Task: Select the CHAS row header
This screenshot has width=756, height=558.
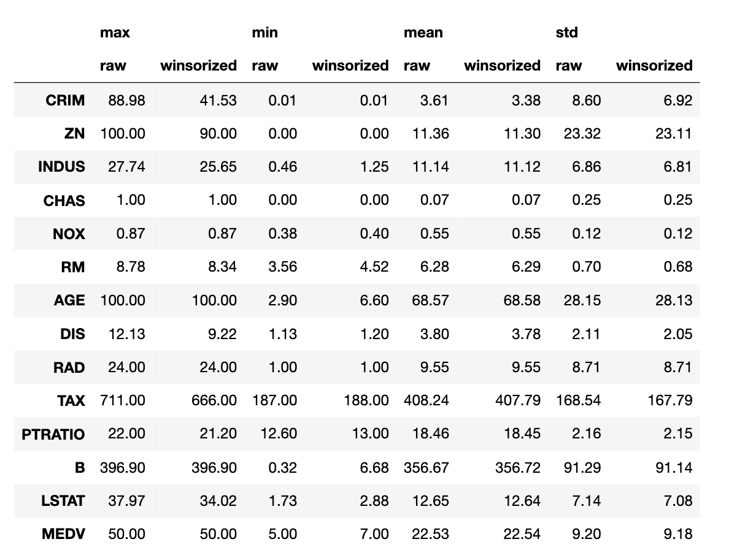Action: 64,201
